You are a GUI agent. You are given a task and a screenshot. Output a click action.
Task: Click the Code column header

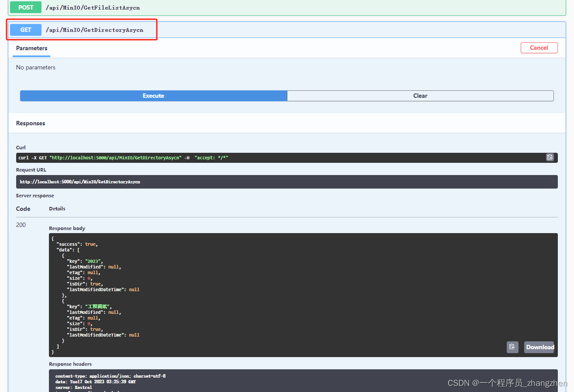tap(23, 209)
